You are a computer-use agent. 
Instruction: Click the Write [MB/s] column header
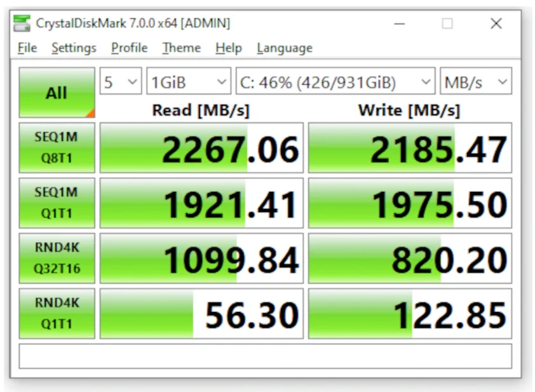409,110
